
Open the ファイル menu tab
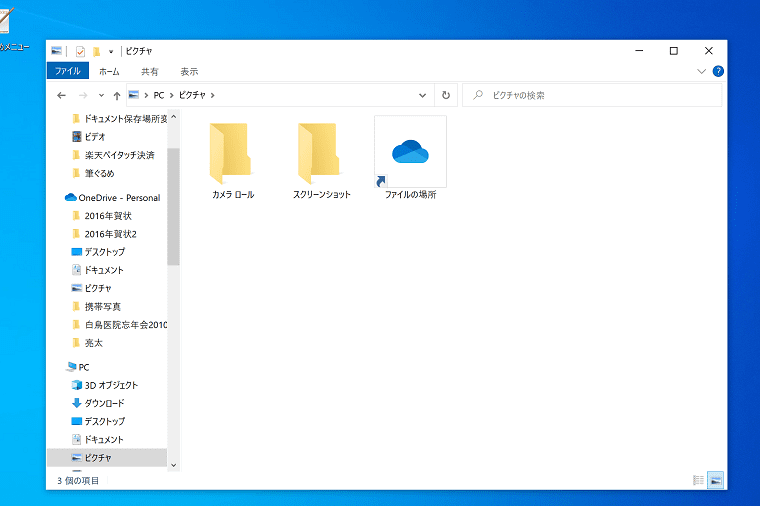click(x=68, y=71)
